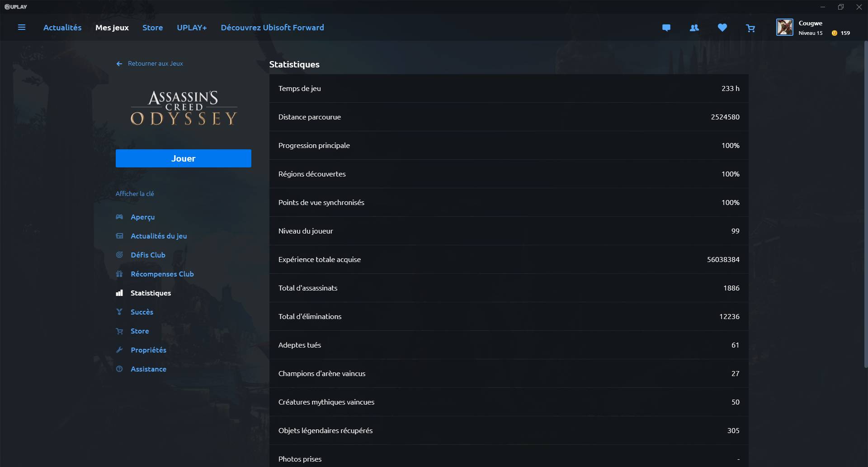Screen dimensions: 868x467
Task: Click the Total d'assassinats value 1886
Action: 731,288
